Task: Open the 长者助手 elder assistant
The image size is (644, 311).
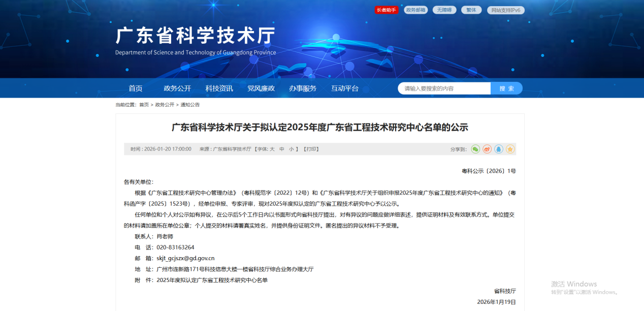Action: pyautogui.click(x=387, y=10)
